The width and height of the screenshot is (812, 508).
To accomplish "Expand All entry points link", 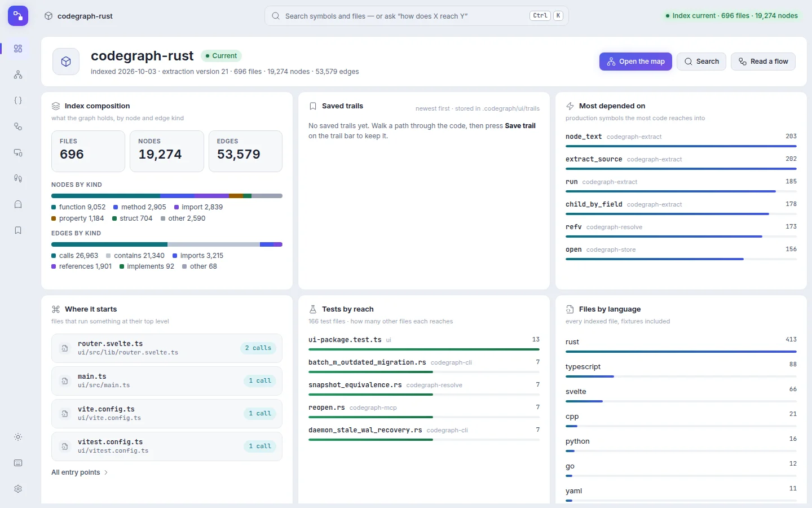I will (80, 472).
